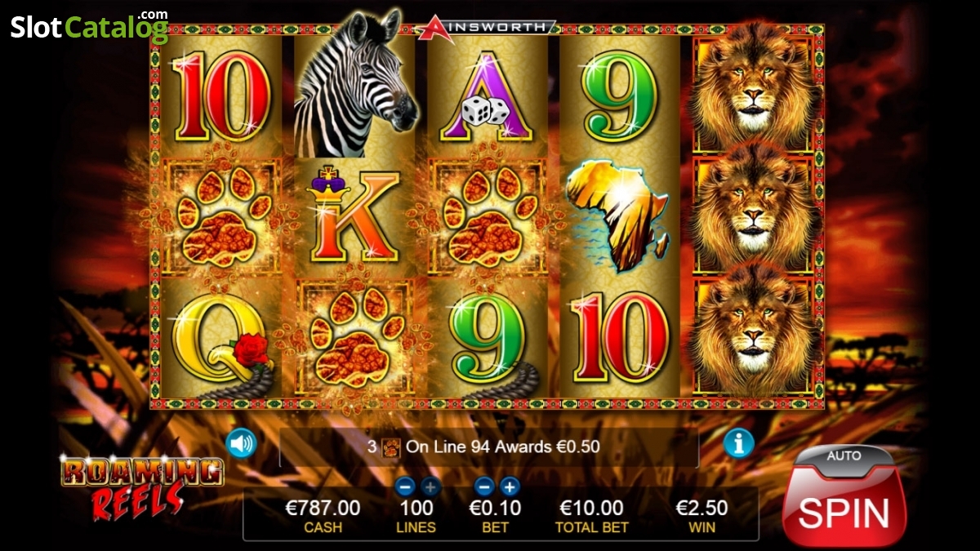Hit the red SPIN button
Viewport: 980px width, 551px height.
pos(844,509)
